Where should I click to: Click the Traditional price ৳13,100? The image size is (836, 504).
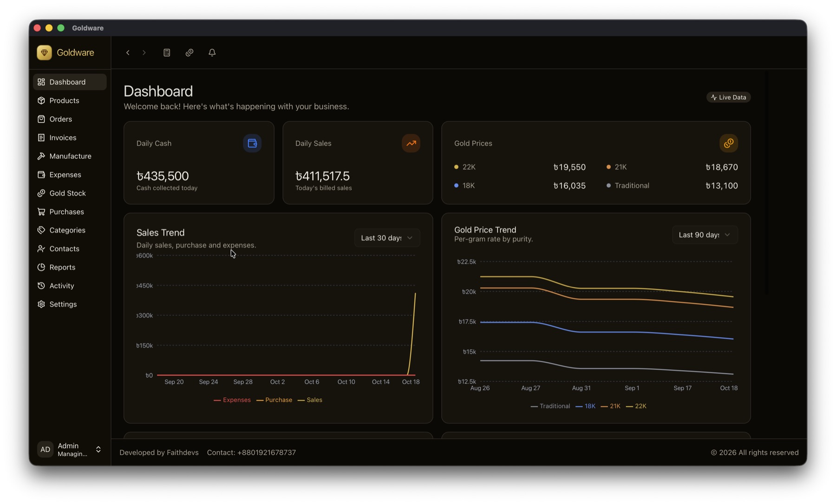pos(722,186)
